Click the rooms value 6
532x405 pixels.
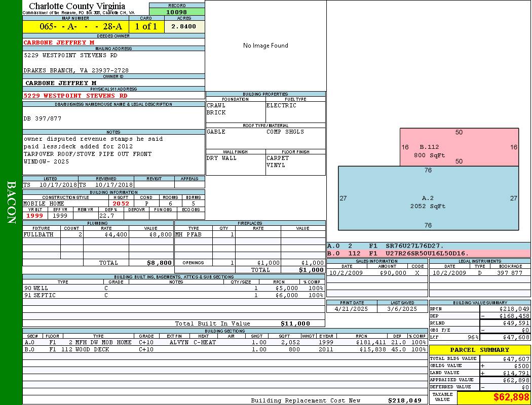click(170, 204)
